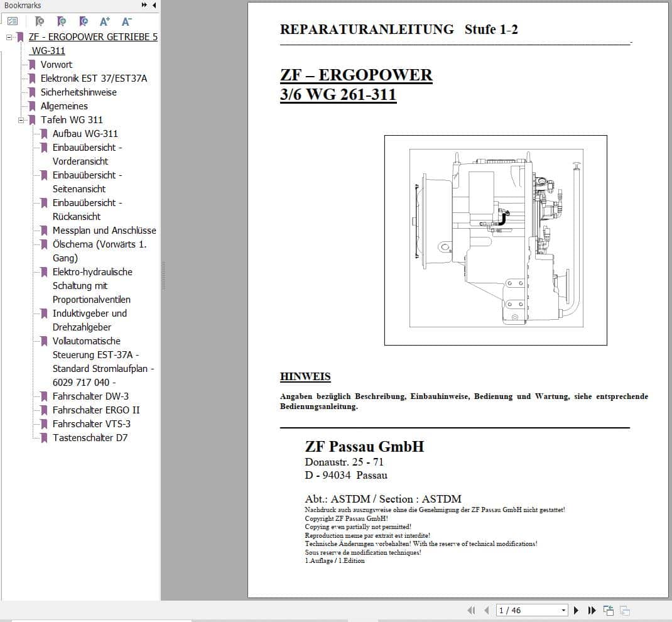672x622 pixels.
Task: Open the Messplan und Anschlüsse bookmark
Action: tap(104, 230)
